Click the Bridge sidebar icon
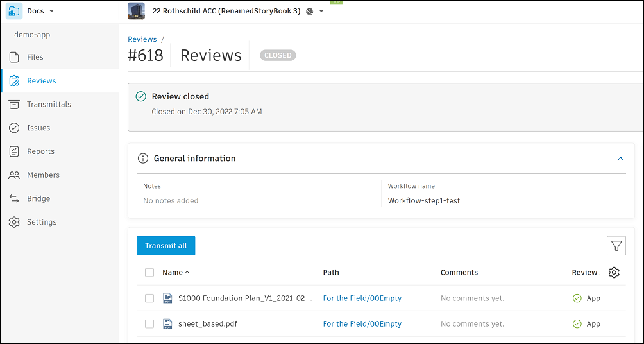 pyautogui.click(x=14, y=199)
